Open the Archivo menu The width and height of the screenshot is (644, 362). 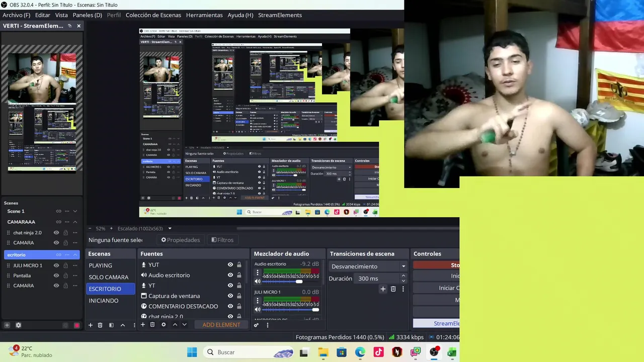(16, 15)
